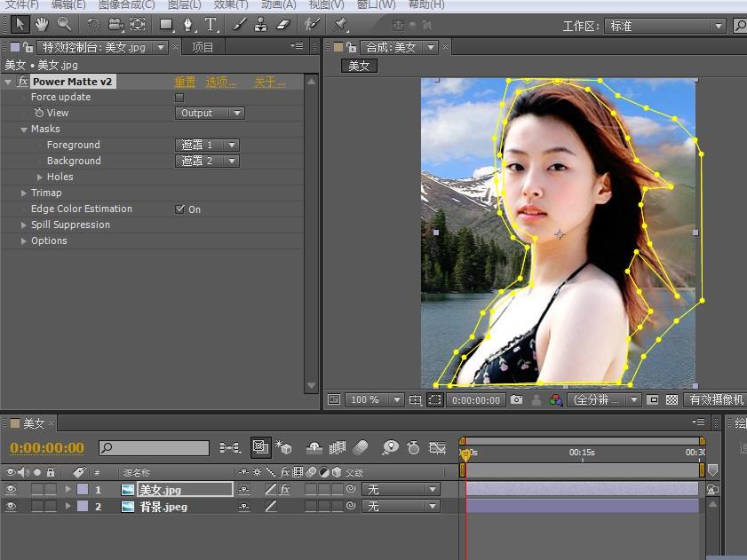Open the View Output dropdown

211,113
